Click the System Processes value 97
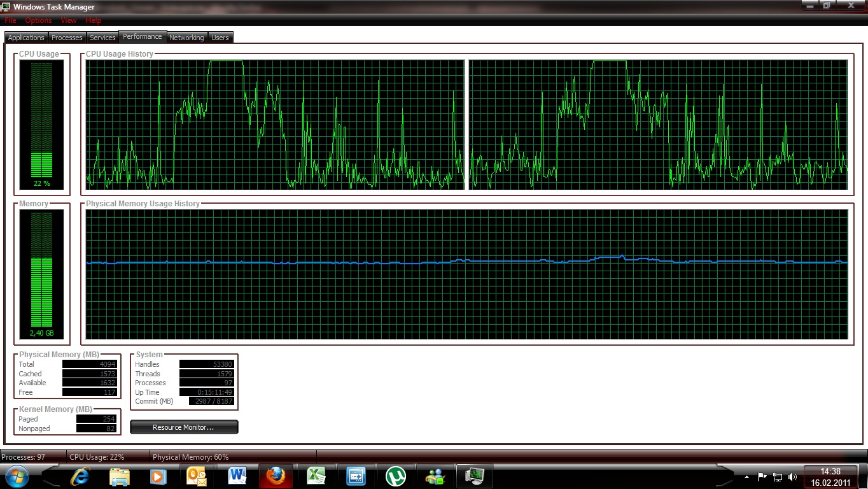The width and height of the screenshot is (868, 489). 207,383
